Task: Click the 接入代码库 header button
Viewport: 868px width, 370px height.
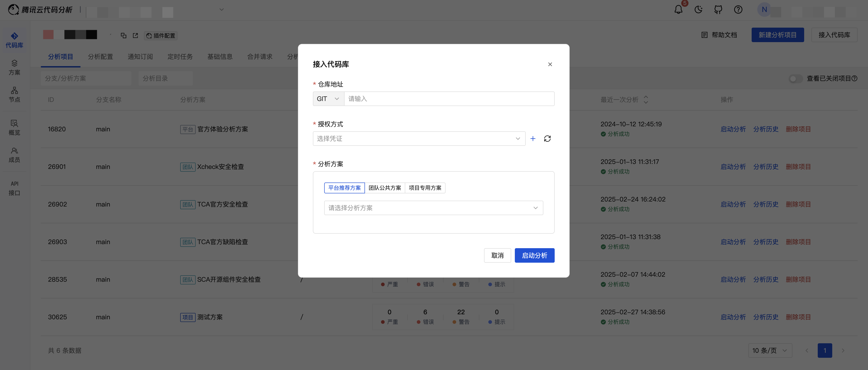Action: tap(834, 35)
